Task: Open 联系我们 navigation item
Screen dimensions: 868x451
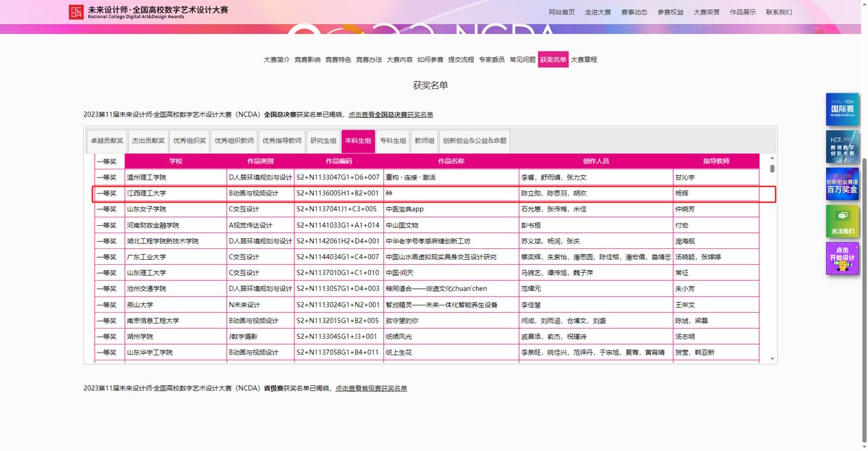Action: pyautogui.click(x=779, y=12)
